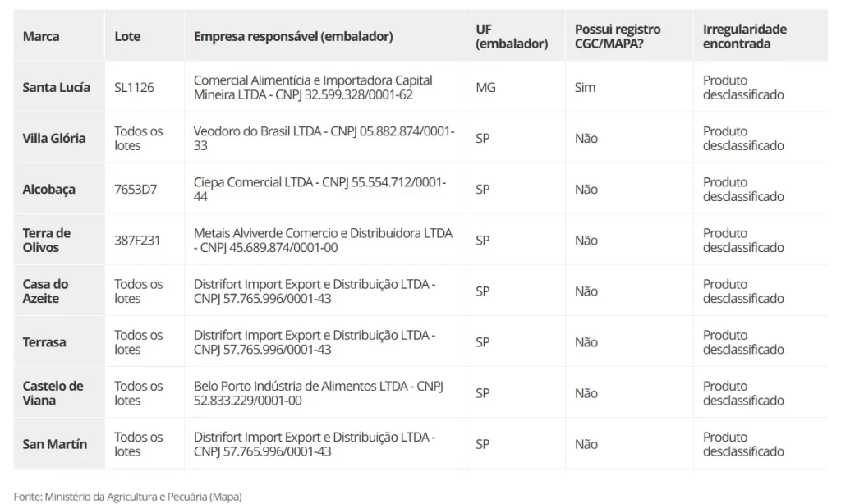Image resolution: width=841 pixels, height=504 pixels.
Task: Click the Empresa responsável (embalador) header
Action: click(x=293, y=37)
